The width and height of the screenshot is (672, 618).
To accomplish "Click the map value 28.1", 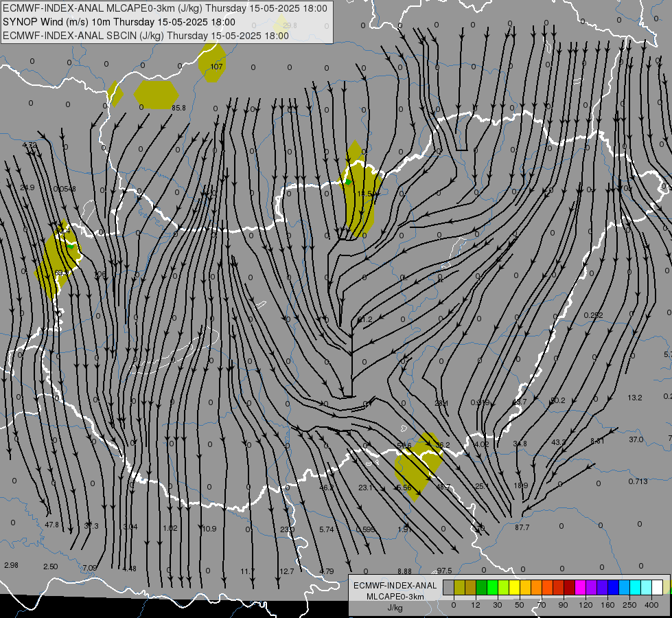I will [x=441, y=403].
